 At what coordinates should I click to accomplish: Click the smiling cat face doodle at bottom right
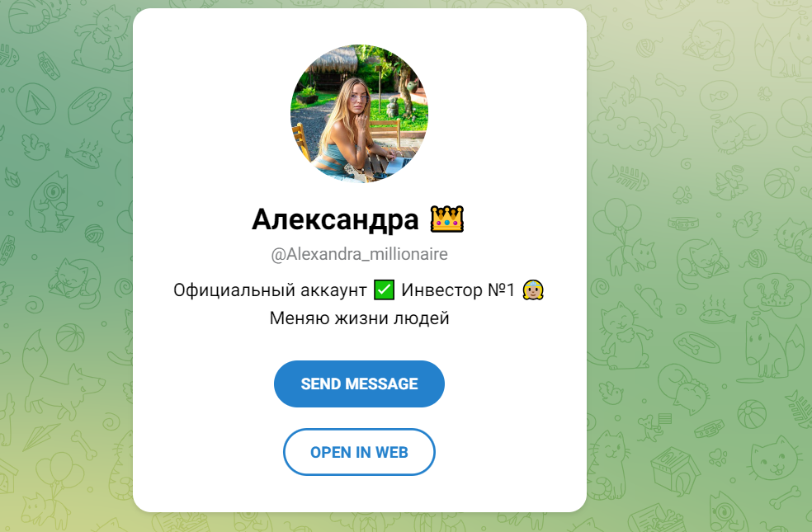point(775,458)
